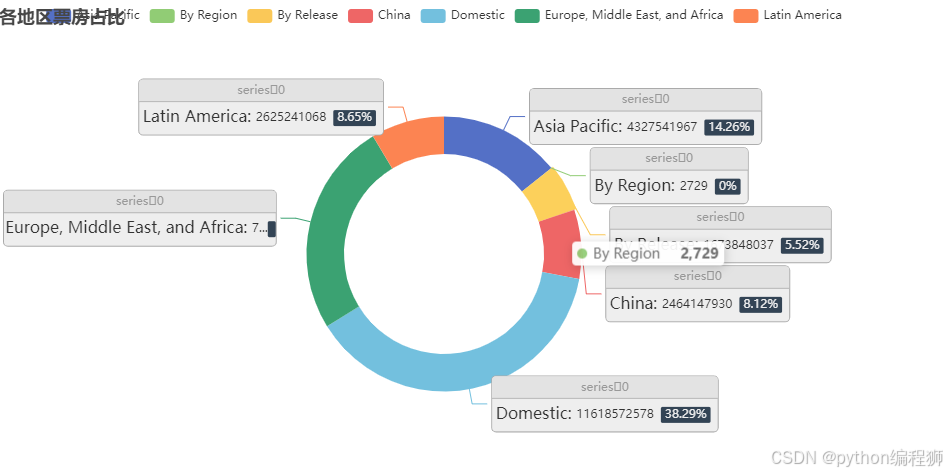Image resolution: width=947 pixels, height=473 pixels.
Task: Click the light blue Domestic legend swatch
Action: click(x=433, y=16)
